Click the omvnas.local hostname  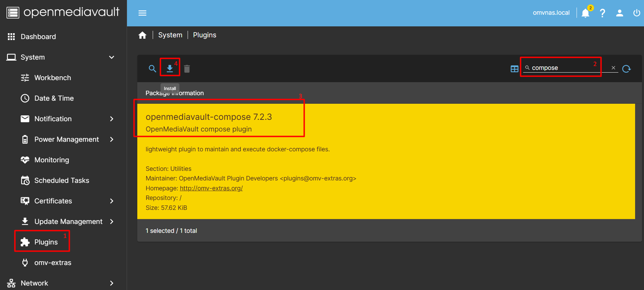pyautogui.click(x=551, y=13)
